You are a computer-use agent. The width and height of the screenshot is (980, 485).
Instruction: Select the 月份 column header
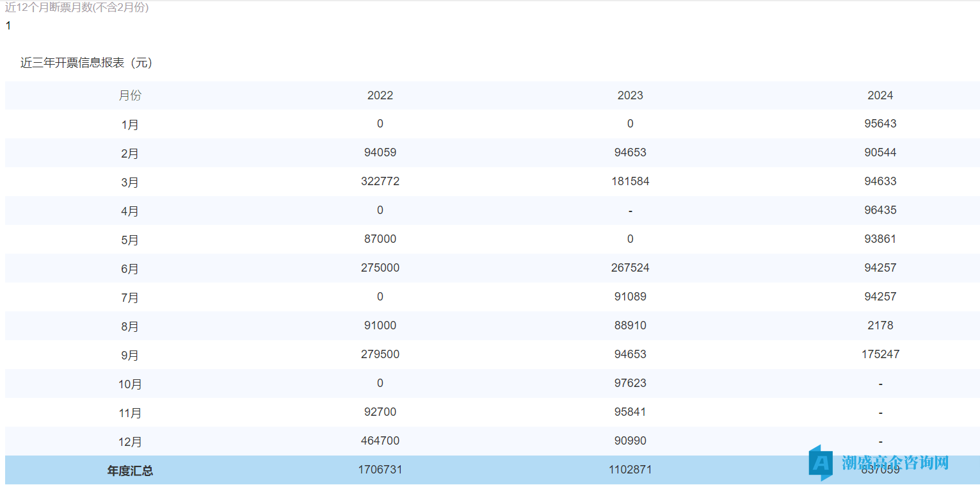pyautogui.click(x=130, y=95)
